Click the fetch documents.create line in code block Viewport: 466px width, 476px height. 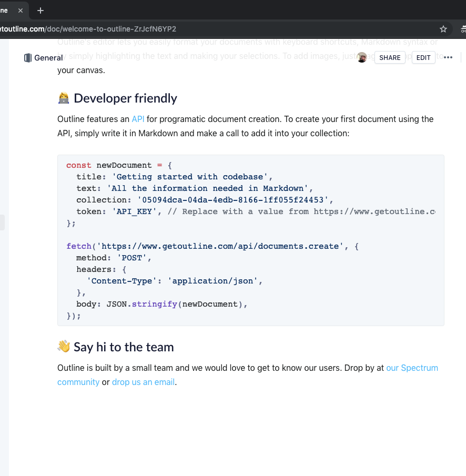pyautogui.click(x=212, y=246)
